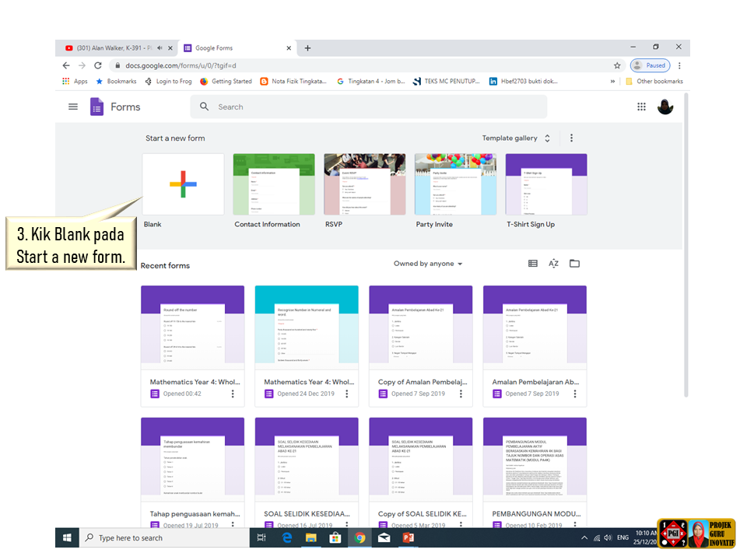Launch Microsoft Edge from the taskbar
Screen dimensions: 747x560
287,537
